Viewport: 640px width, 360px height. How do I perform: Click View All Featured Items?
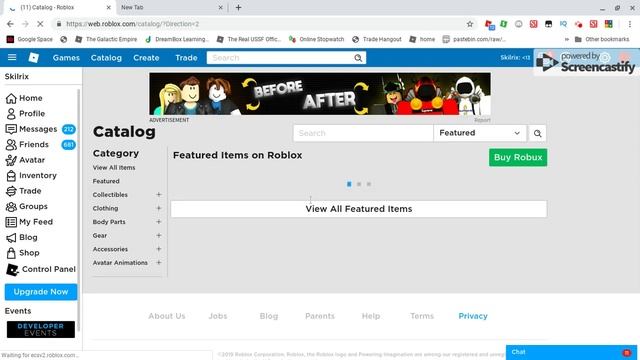[359, 209]
